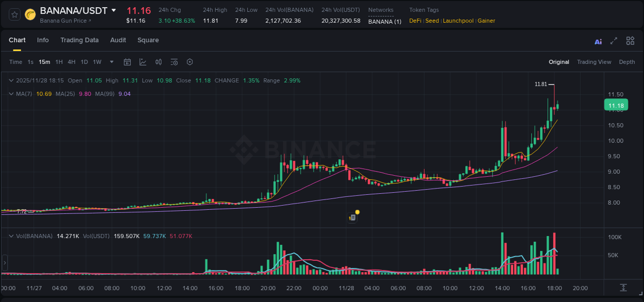Open the BANANA/USDT pair dropdown
The image size is (644, 302).
114,10
